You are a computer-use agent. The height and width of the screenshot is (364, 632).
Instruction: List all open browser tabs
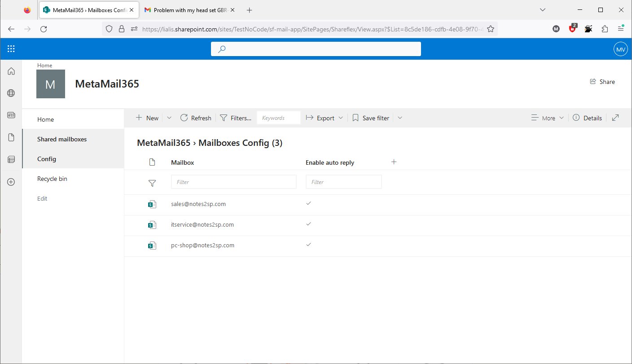click(543, 10)
